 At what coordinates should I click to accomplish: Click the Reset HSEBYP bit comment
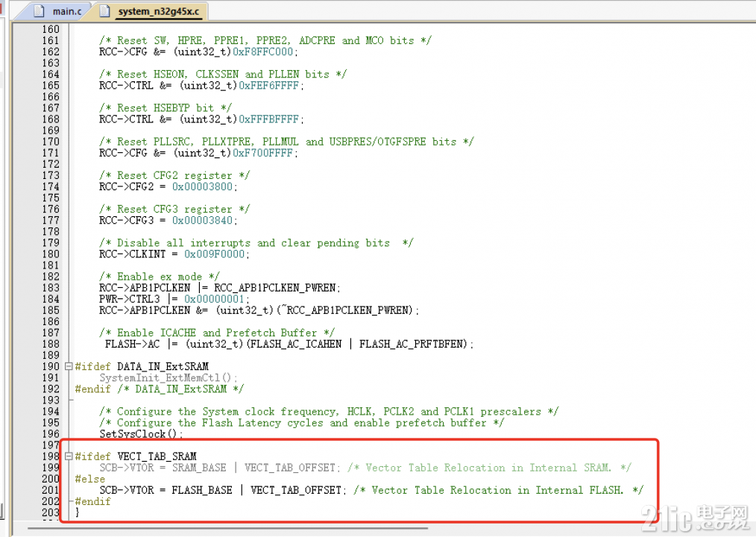(166, 107)
